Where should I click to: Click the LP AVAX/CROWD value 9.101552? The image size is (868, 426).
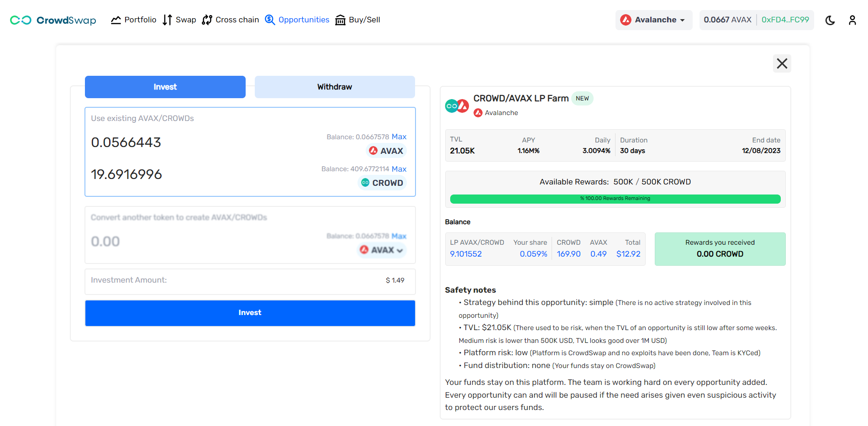(466, 254)
